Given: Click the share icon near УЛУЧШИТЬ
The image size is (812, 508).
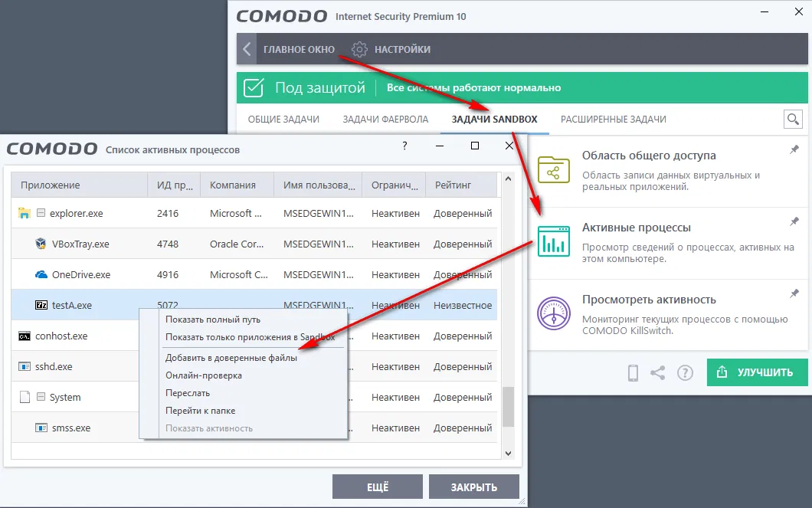Looking at the screenshot, I should point(658,372).
